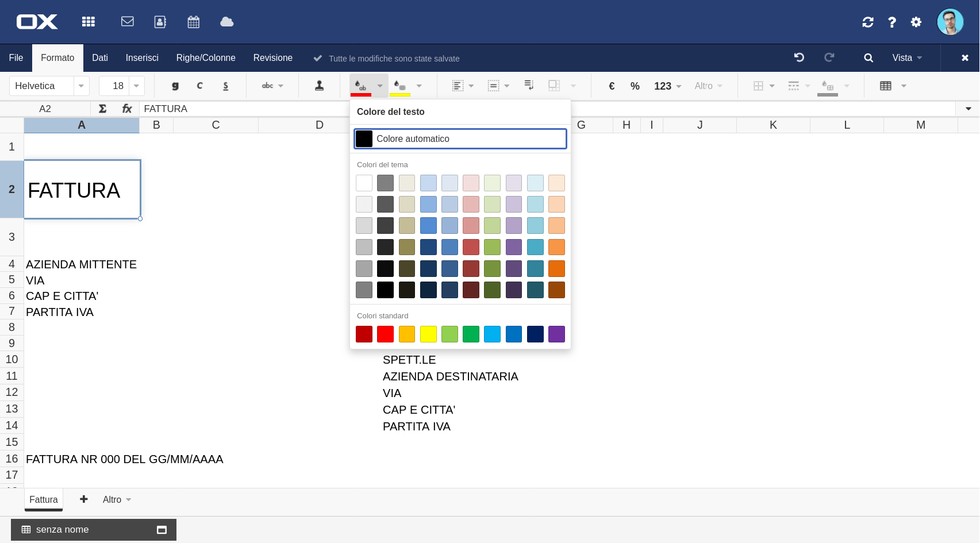980x543 pixels.
Task: Choose Colore automatico
Action: coord(460,138)
